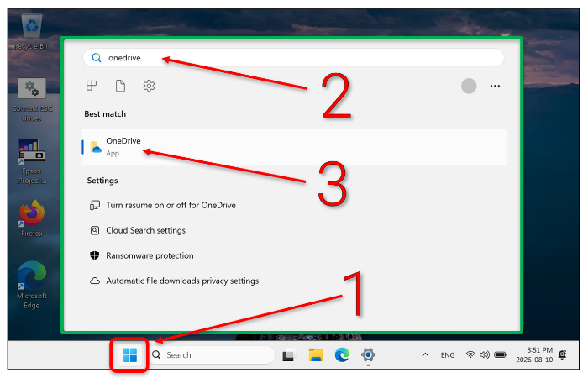Open the Wi-Fi network icon
This screenshot has height=378, width=588.
tap(470, 354)
